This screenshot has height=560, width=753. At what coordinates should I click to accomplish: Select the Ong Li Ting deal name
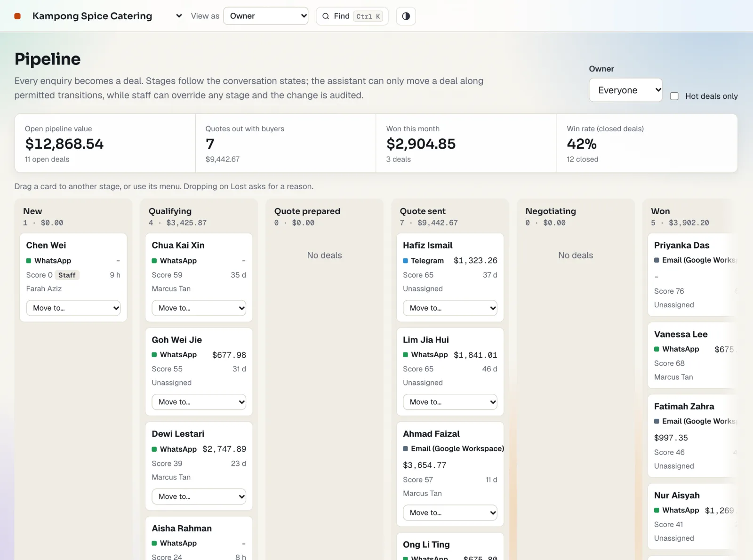click(x=426, y=544)
